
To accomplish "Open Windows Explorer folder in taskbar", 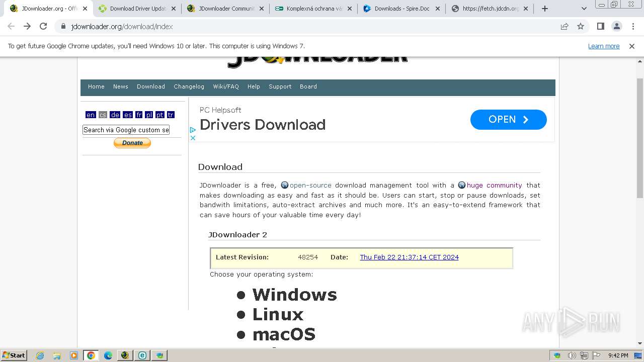I will pyautogui.click(x=57, y=355).
